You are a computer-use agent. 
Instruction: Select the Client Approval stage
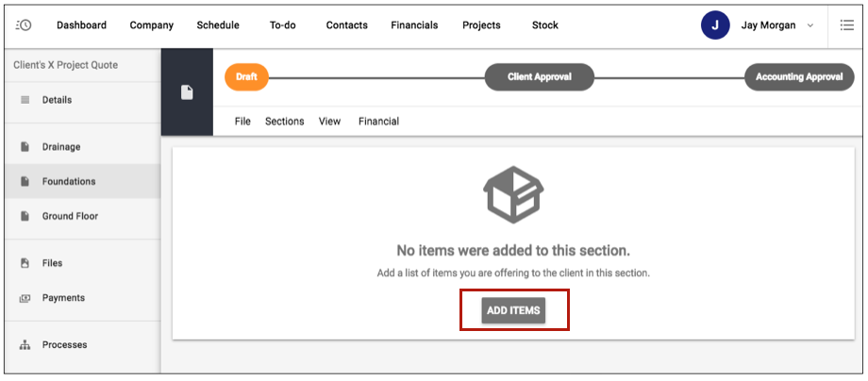(539, 77)
